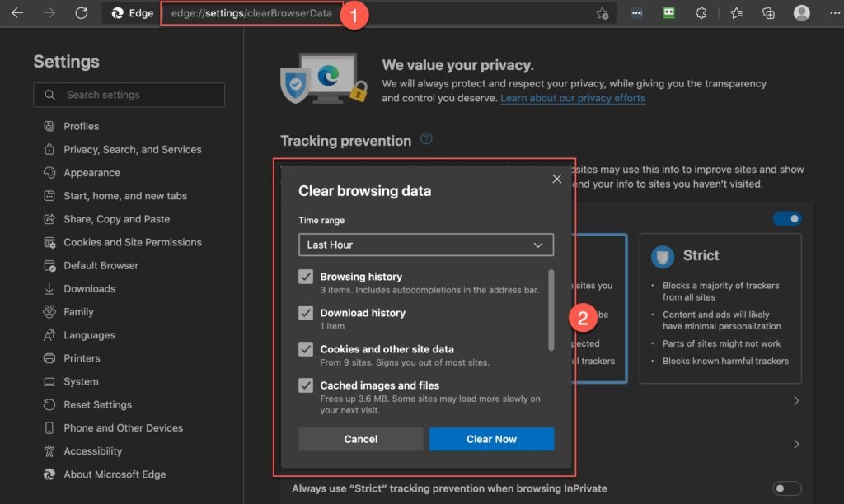
Task: Open Share, Copy and Paste settings
Action: pos(117,219)
